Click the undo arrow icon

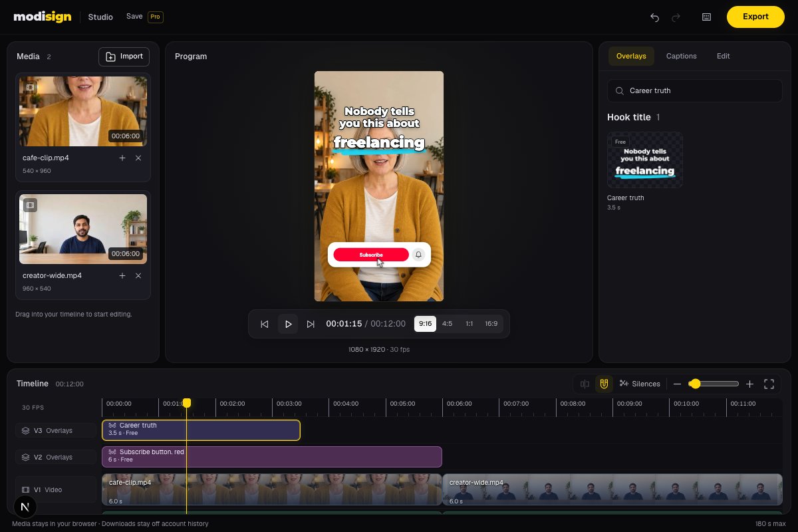click(x=654, y=17)
